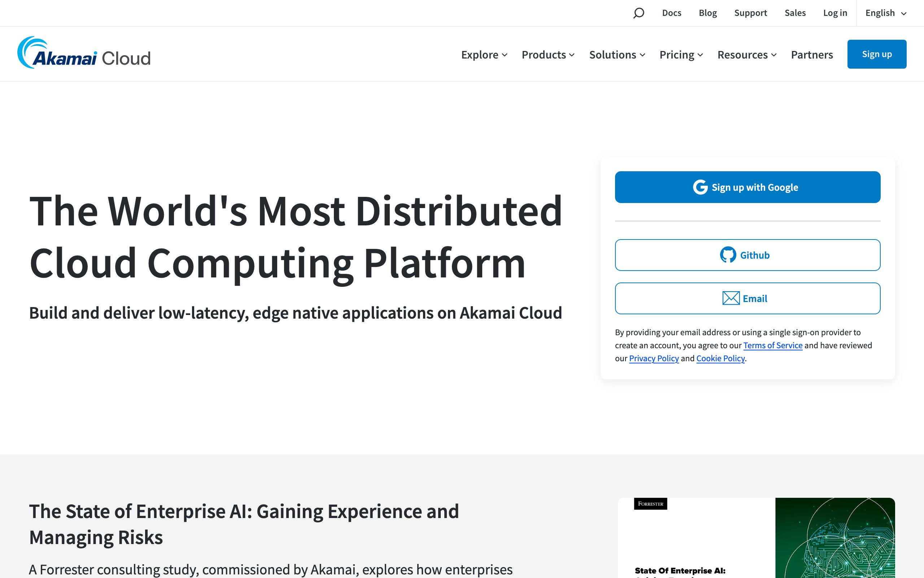924x578 pixels.
Task: Open the Docs link
Action: 672,13
